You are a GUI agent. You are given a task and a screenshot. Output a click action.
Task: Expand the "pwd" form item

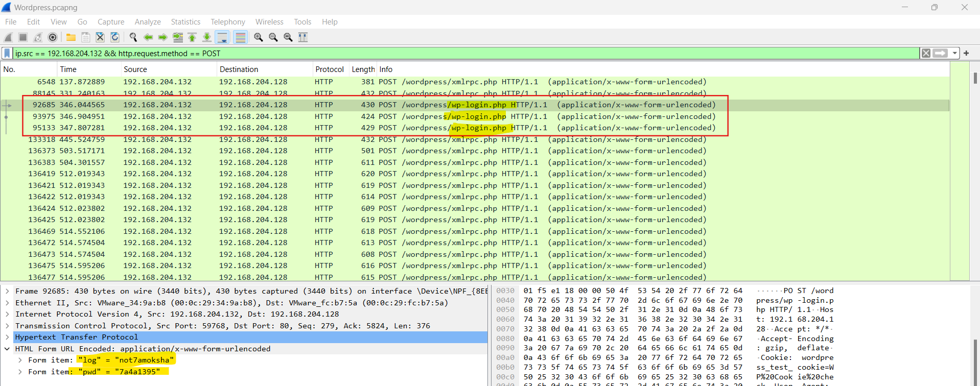click(x=20, y=372)
